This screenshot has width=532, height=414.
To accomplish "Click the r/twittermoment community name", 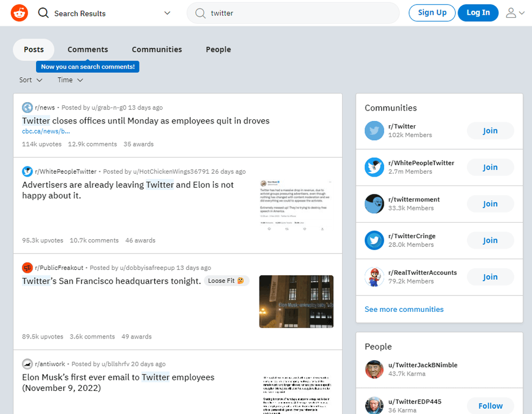I will coord(414,200).
